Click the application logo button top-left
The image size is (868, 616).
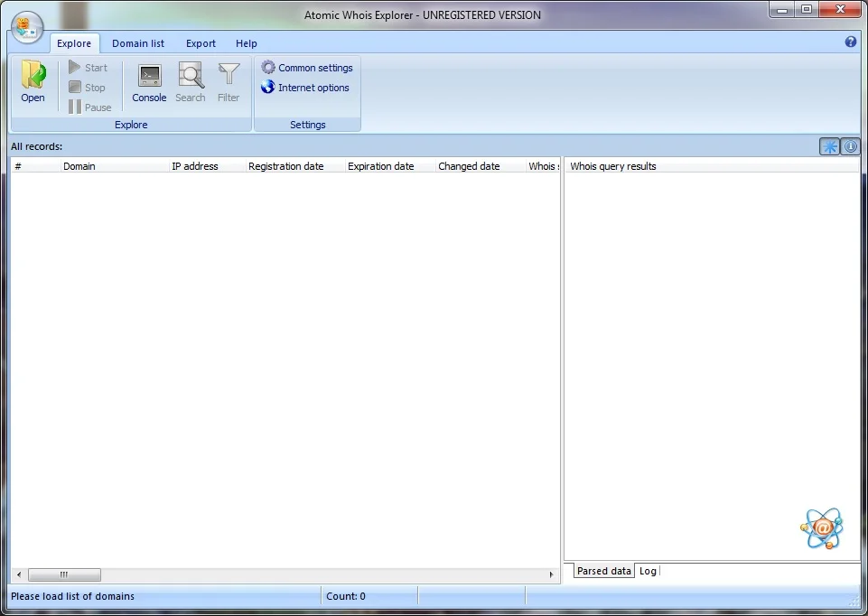tap(26, 25)
